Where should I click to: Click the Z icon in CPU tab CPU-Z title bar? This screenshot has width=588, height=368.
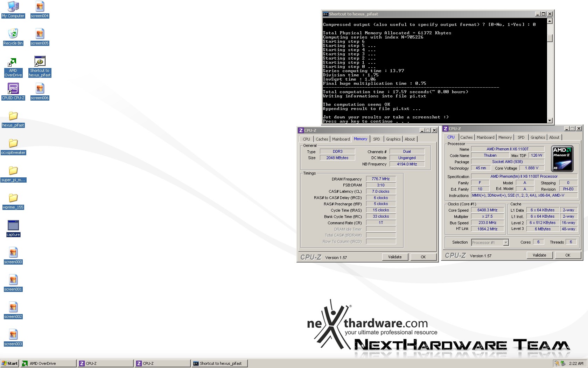446,129
